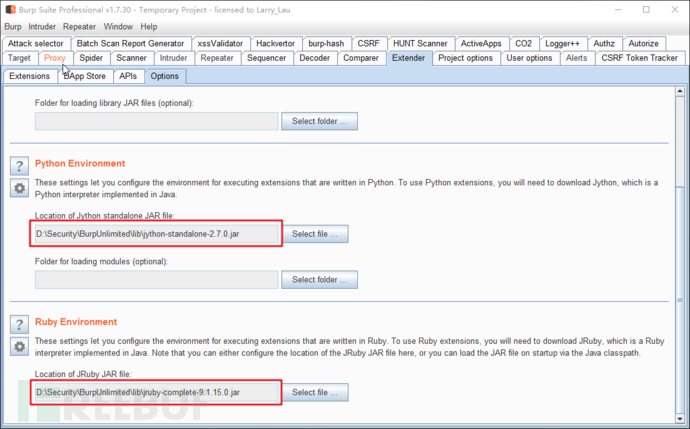This screenshot has width=690, height=429.
Task: Switch to the Repeater tool tab
Action: (217, 58)
